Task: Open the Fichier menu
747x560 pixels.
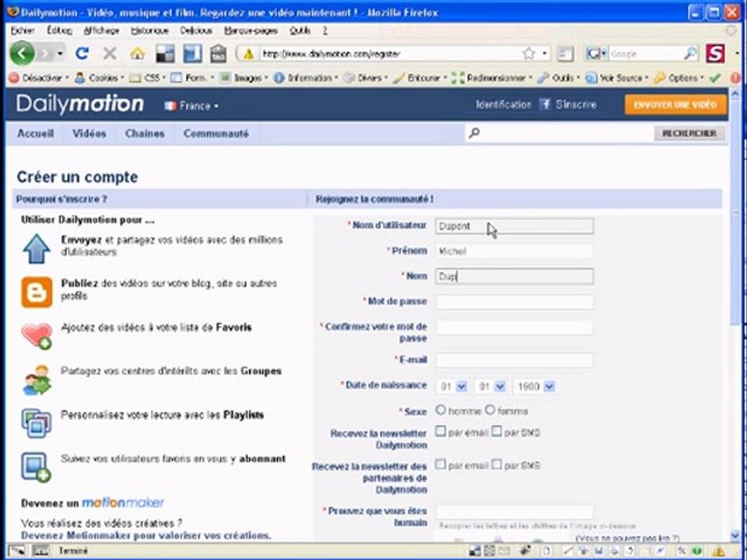Action: tap(23, 30)
